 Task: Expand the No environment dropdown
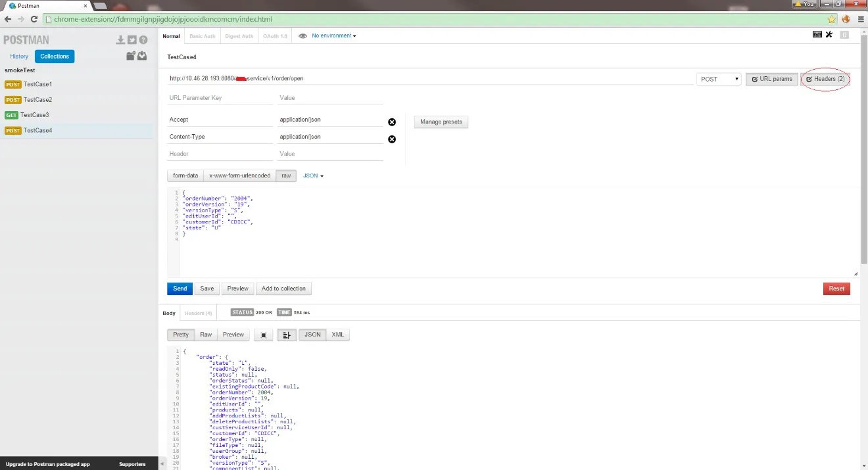tap(334, 36)
